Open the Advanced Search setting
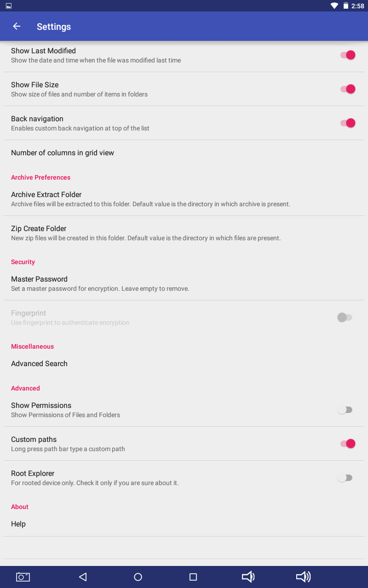The height and width of the screenshot is (588, 368). (39, 364)
